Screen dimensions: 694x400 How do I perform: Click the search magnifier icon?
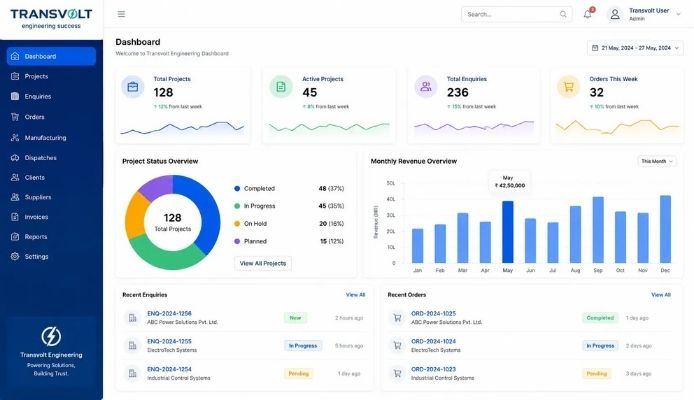coord(563,14)
